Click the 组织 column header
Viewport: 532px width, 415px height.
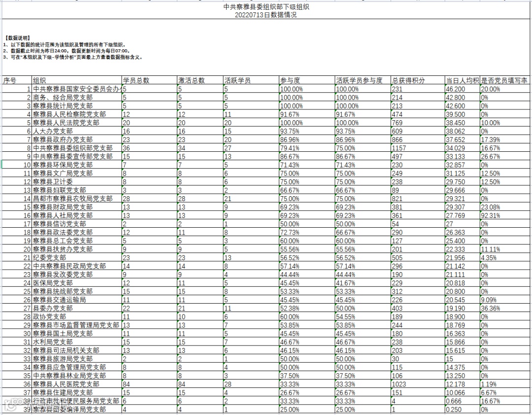point(77,80)
